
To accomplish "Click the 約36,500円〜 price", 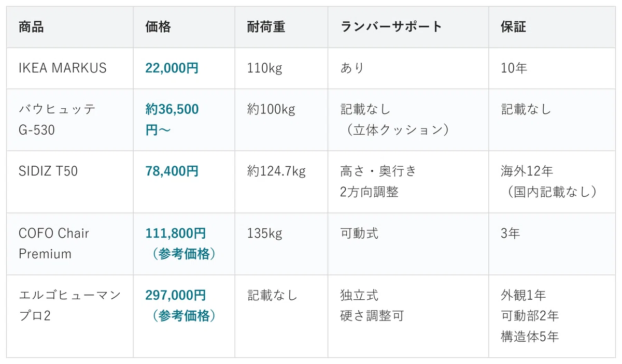I will coord(172,120).
